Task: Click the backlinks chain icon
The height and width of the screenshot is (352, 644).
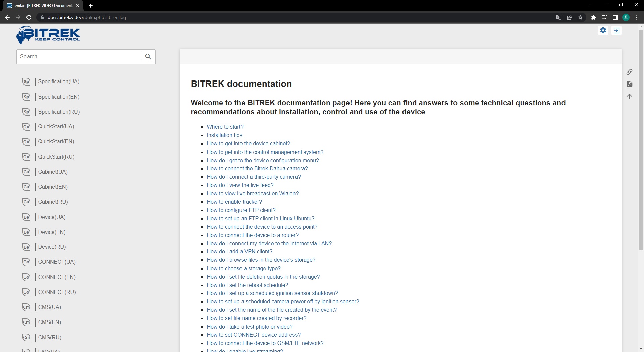Action: [x=629, y=72]
